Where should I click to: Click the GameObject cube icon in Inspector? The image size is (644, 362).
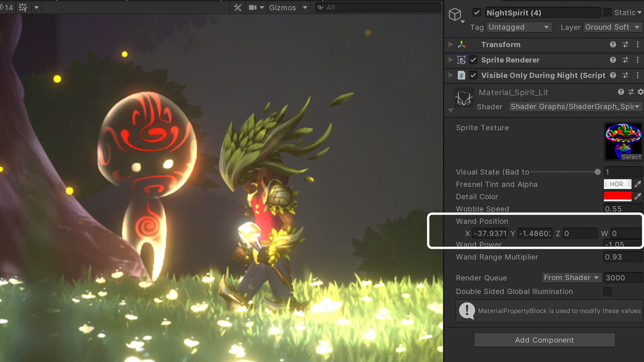pyautogui.click(x=455, y=13)
